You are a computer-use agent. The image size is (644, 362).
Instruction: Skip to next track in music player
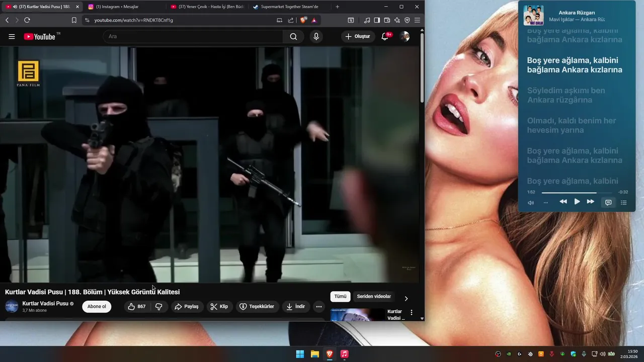pos(591,202)
